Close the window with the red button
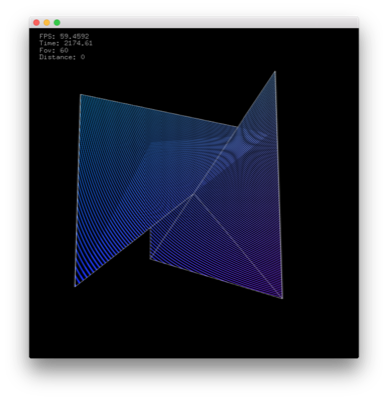The width and height of the screenshot is (388, 400). (36, 23)
